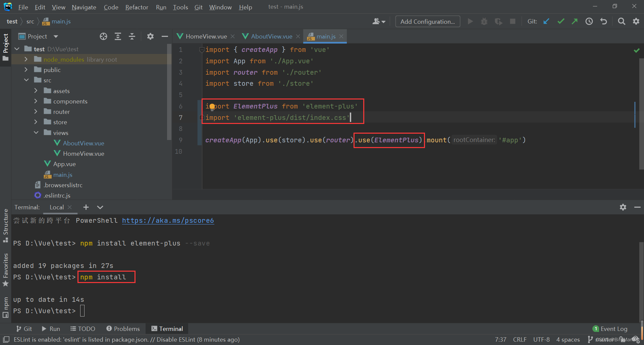Update project via the blue Git pull arrow
644x345 pixels.
[x=546, y=21]
